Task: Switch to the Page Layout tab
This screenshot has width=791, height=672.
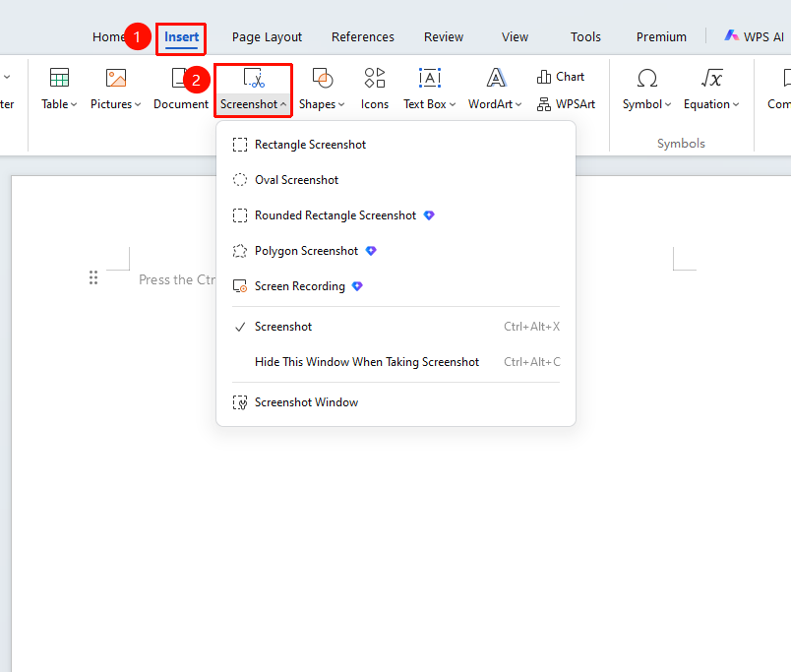Action: (267, 37)
